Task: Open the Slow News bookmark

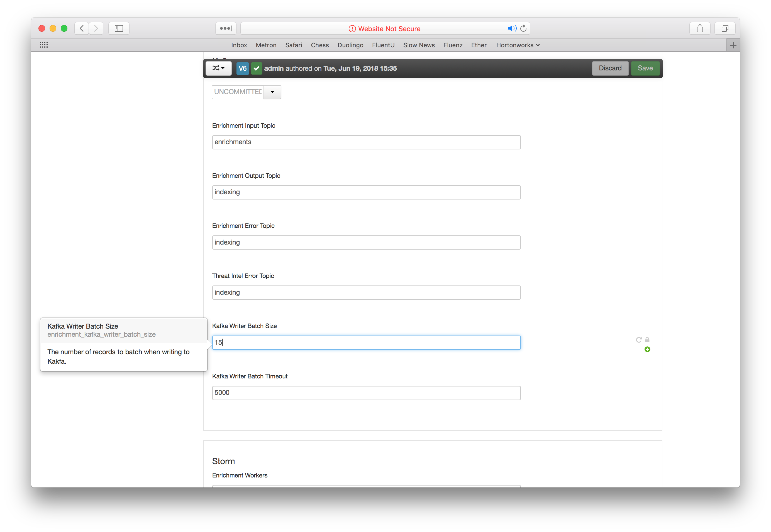Action: click(x=419, y=45)
